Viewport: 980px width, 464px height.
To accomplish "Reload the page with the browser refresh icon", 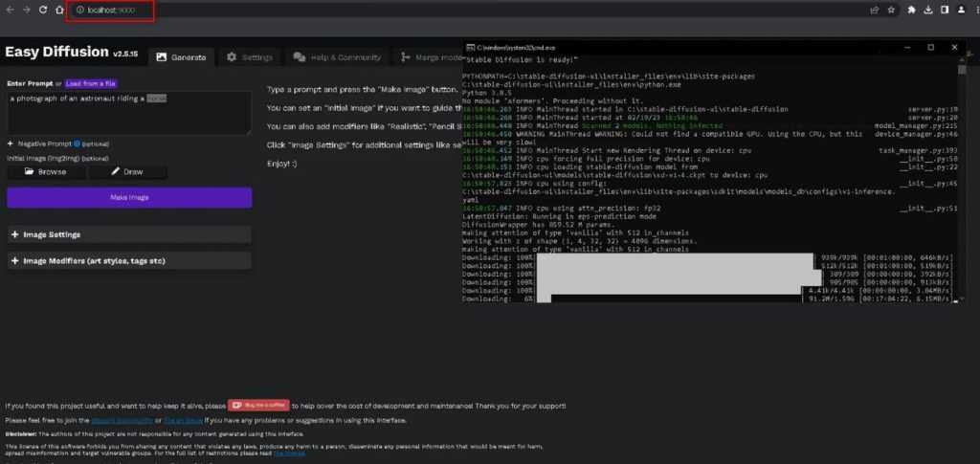I will pos(42,10).
